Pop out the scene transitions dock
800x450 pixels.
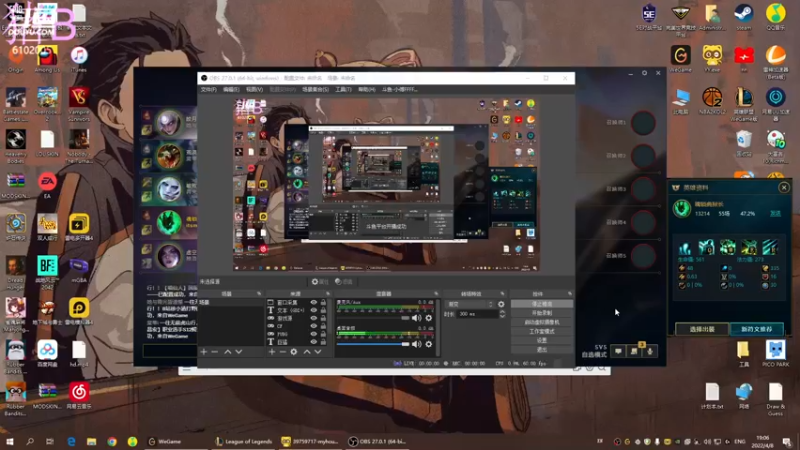point(502,294)
